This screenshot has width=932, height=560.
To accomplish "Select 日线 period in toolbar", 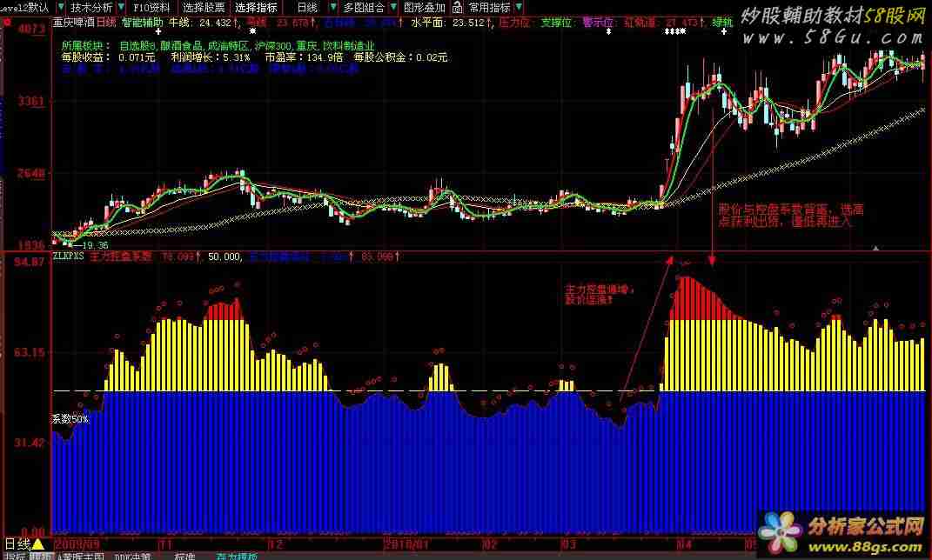I will [x=307, y=7].
